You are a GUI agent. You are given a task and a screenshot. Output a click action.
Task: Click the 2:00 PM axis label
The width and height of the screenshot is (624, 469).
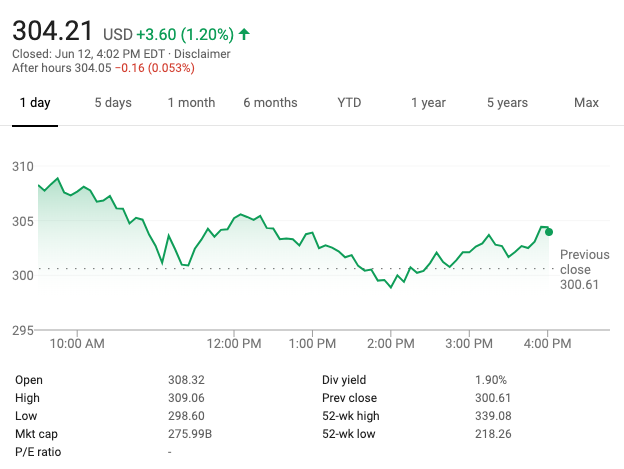click(391, 343)
